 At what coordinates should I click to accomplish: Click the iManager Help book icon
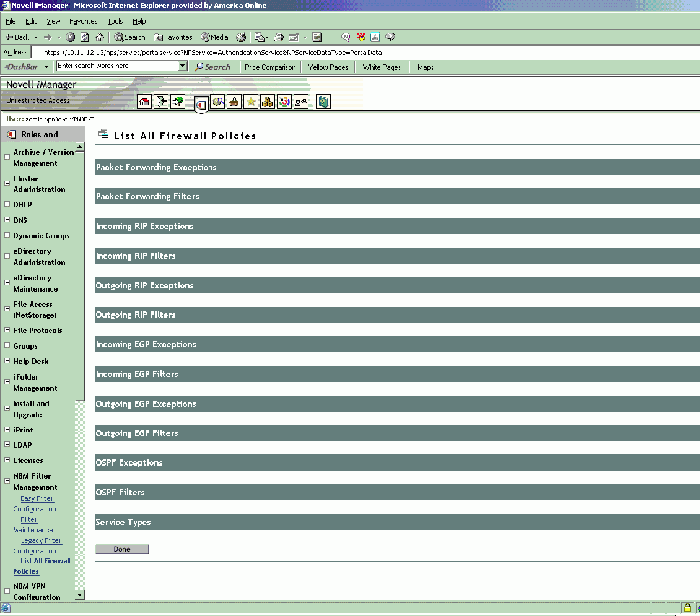(323, 102)
